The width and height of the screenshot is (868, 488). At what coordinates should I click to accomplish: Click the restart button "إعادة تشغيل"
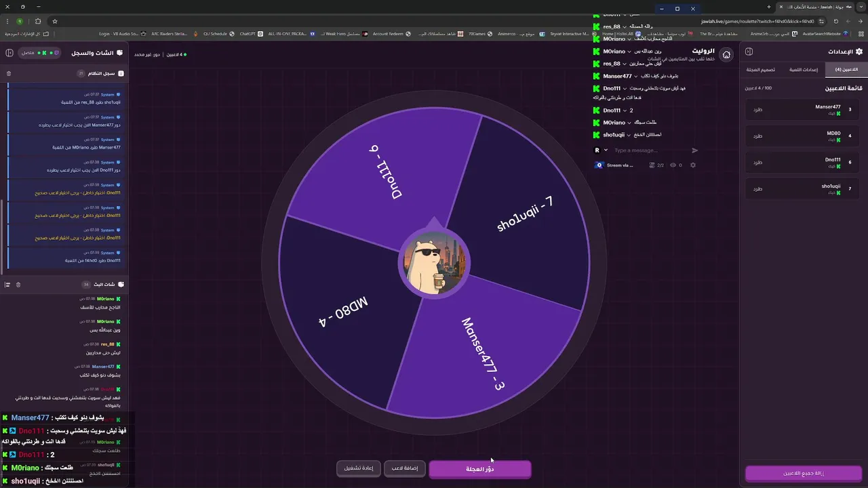click(x=359, y=468)
